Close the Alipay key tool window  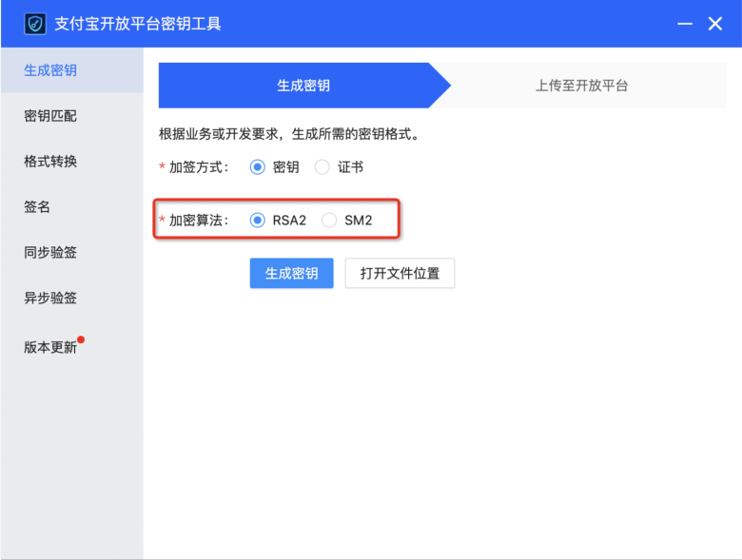[715, 24]
